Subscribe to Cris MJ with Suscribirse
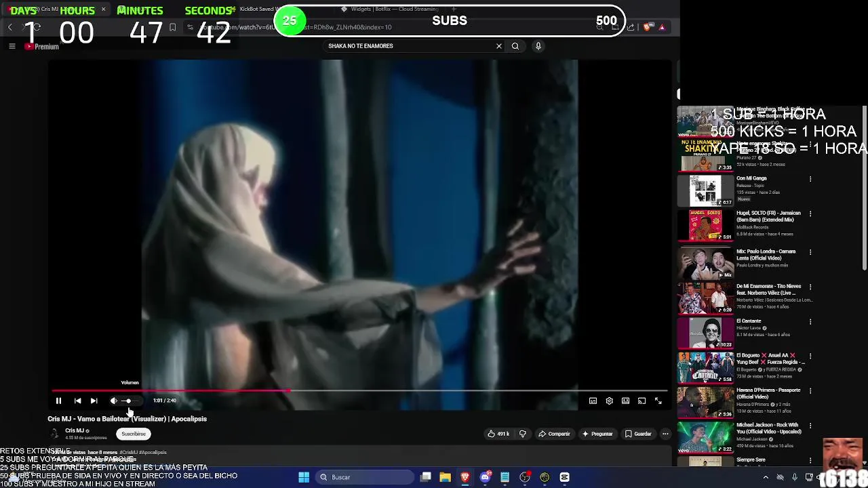This screenshot has height=488, width=868. tap(134, 434)
